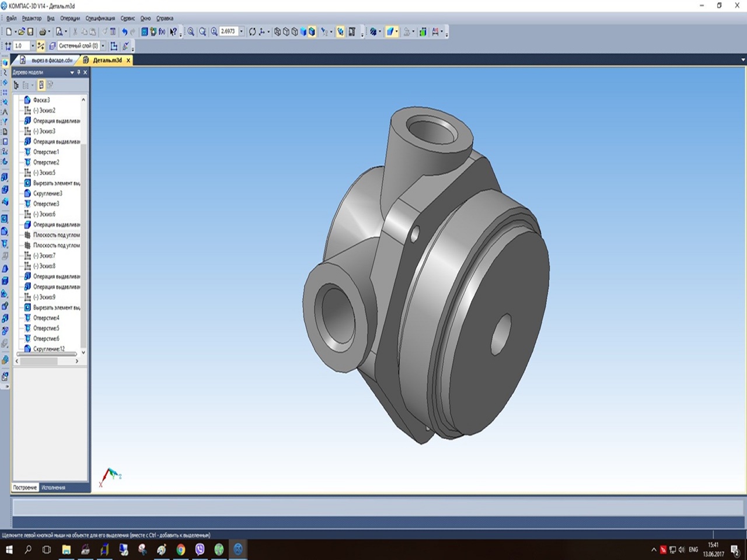The width and height of the screenshot is (747, 560).
Task: Click the Save document icon
Action: tap(31, 32)
